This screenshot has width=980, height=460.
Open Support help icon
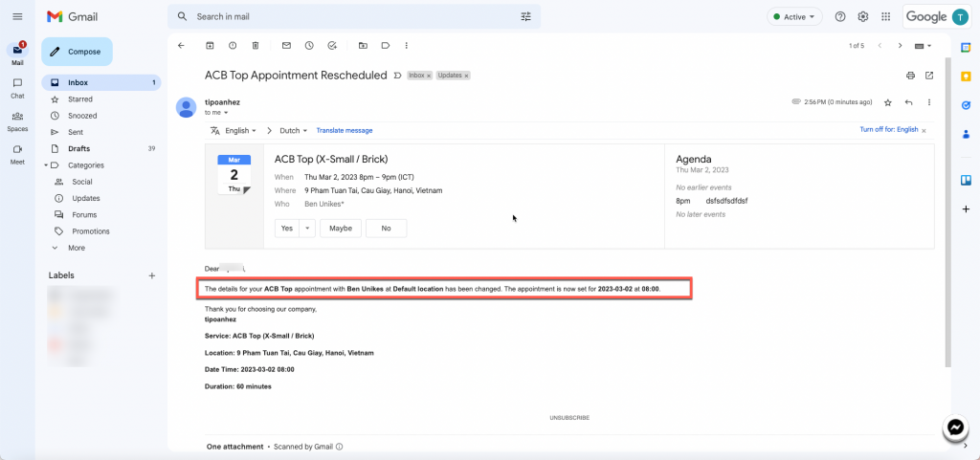pyautogui.click(x=840, y=17)
